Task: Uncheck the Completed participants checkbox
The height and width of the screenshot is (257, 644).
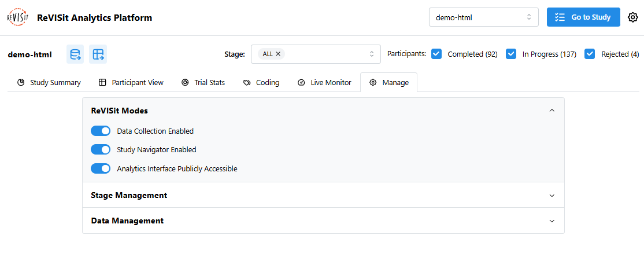Action: pyautogui.click(x=436, y=54)
